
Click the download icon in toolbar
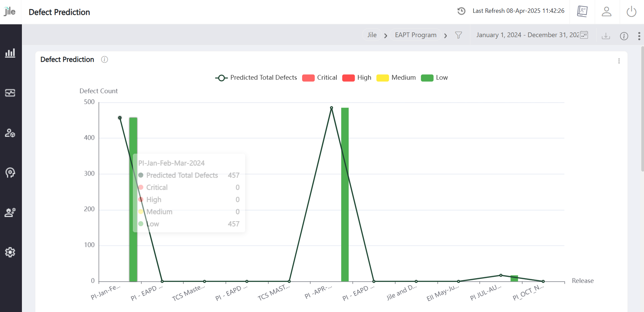[606, 36]
